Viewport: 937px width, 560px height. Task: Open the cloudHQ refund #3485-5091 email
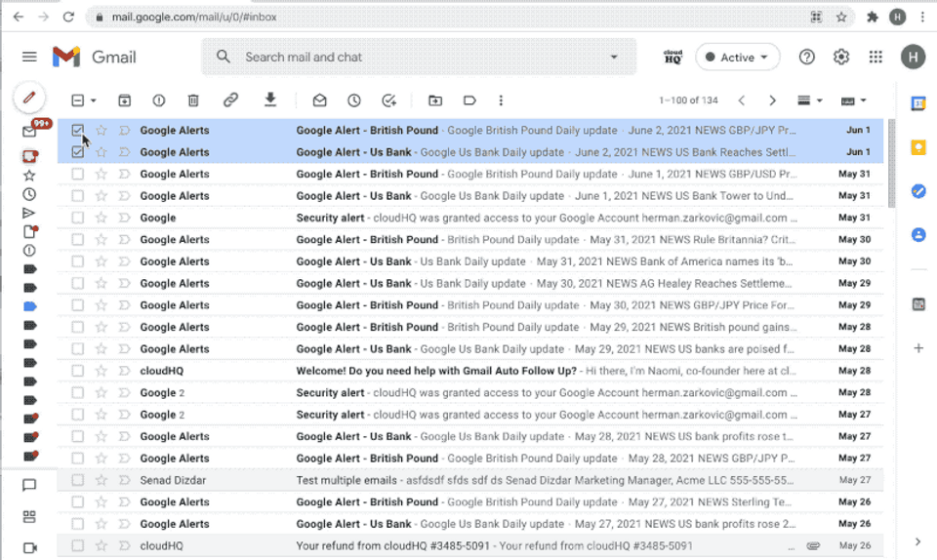469,545
